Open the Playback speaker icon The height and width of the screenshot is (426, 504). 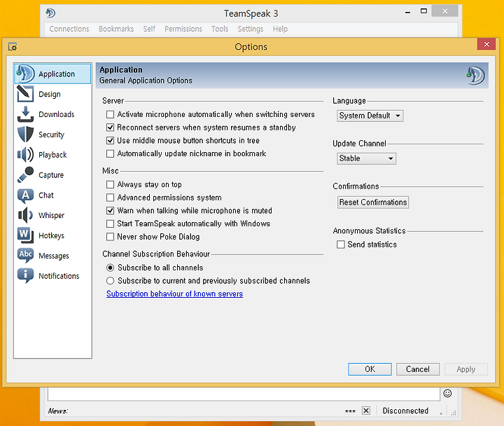pos(25,155)
